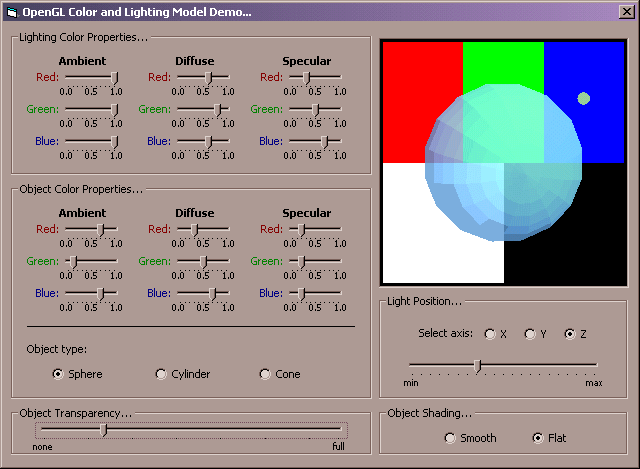Choose the Cone object type
Viewport: 640px width, 469px height.
pyautogui.click(x=265, y=374)
